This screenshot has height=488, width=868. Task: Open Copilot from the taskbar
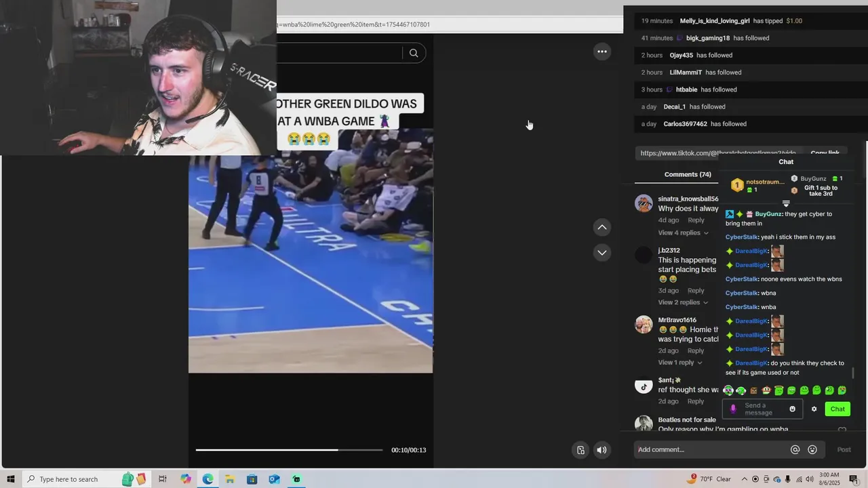point(186,479)
